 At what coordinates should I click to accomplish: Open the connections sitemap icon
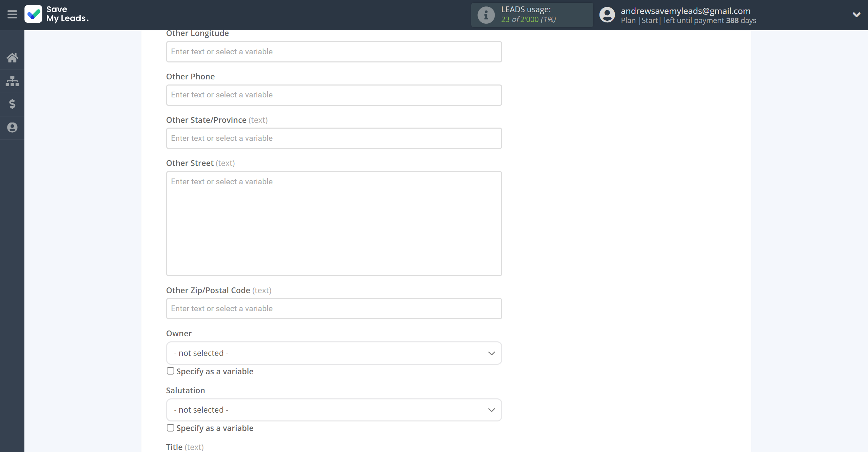pos(12,81)
